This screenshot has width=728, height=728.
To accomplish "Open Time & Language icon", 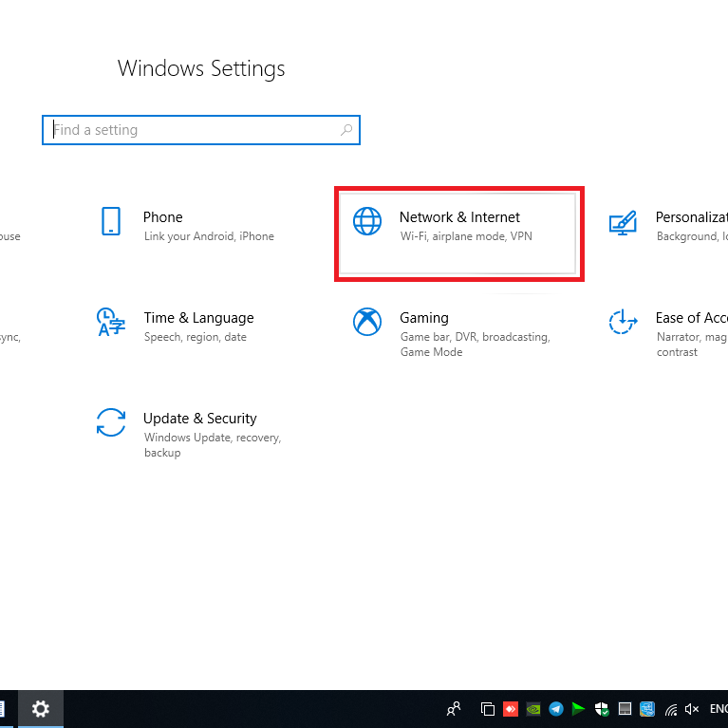I will [111, 322].
